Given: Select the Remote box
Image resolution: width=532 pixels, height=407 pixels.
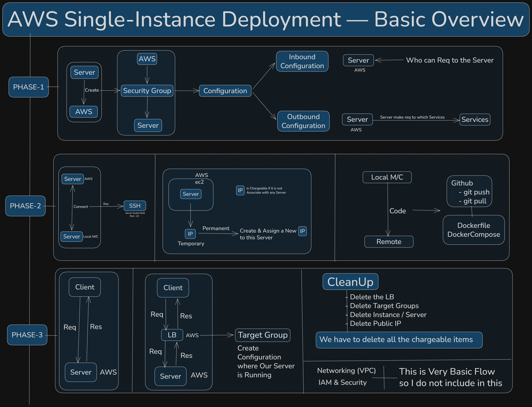Looking at the screenshot, I should (389, 242).
